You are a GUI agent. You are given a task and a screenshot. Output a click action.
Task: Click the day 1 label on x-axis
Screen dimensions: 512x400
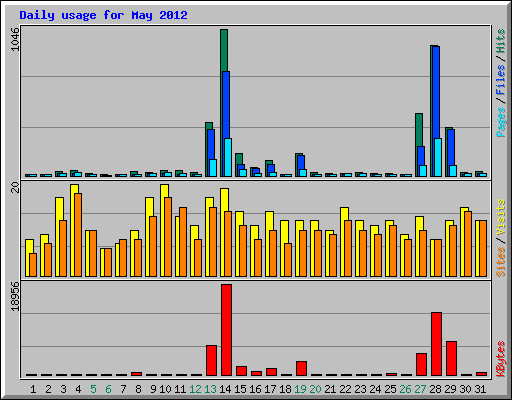tap(33, 389)
